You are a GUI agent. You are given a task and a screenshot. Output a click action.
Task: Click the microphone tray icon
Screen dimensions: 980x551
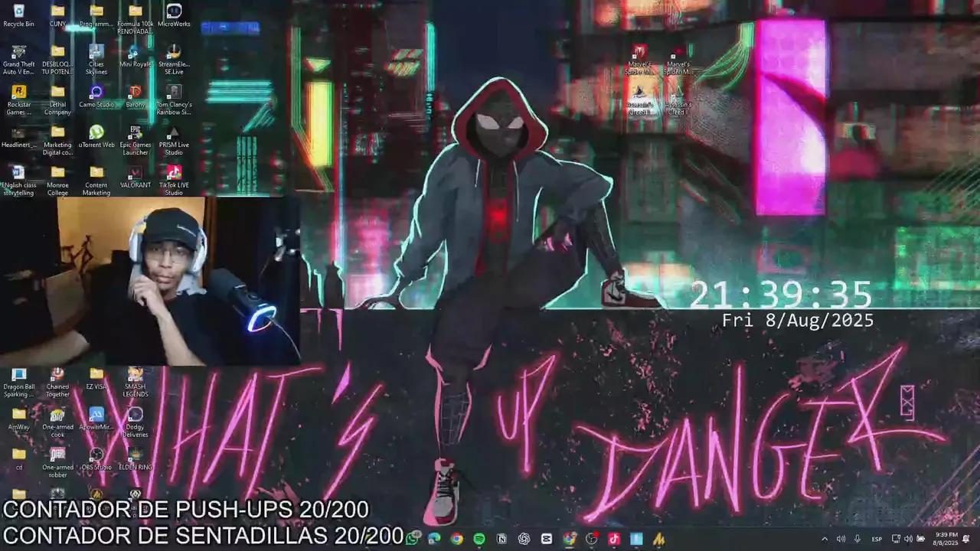pos(857,539)
